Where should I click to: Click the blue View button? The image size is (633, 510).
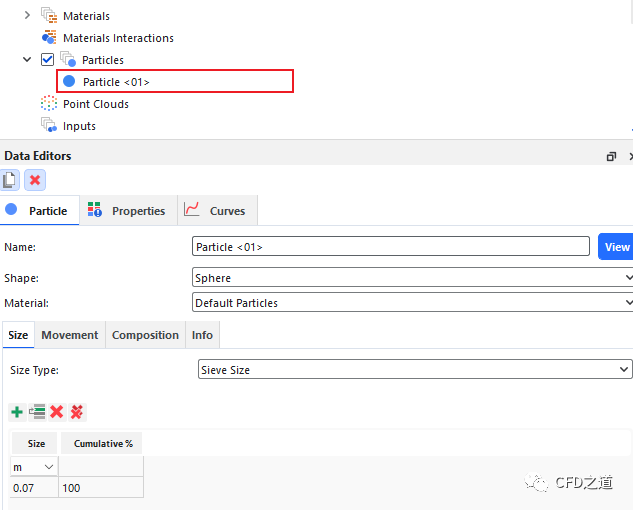coord(616,247)
